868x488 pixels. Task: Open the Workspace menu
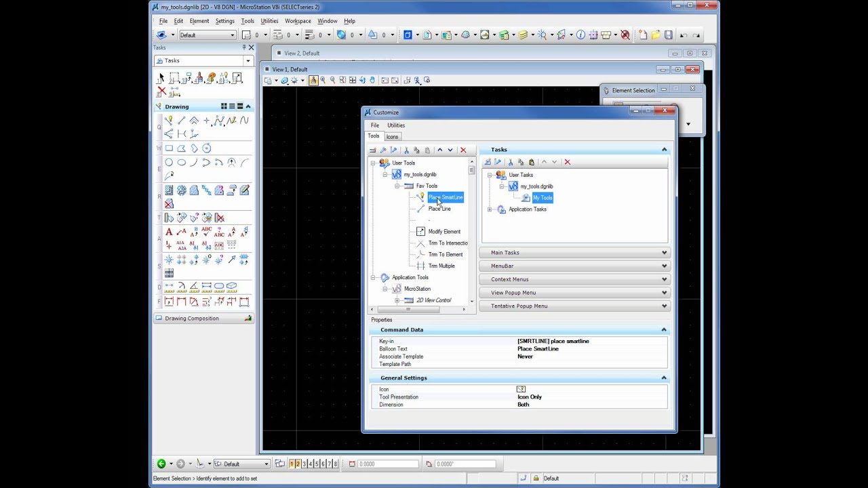[x=298, y=21]
